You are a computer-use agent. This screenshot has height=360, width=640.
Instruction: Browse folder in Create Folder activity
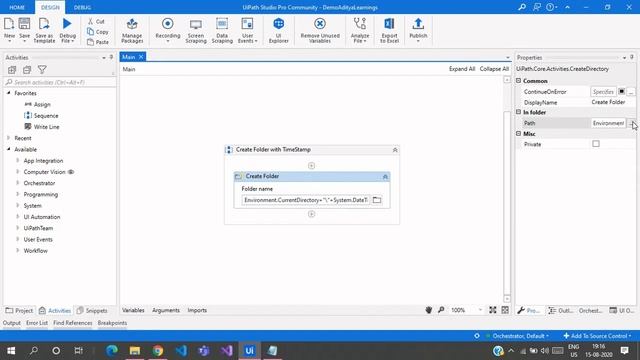click(377, 200)
